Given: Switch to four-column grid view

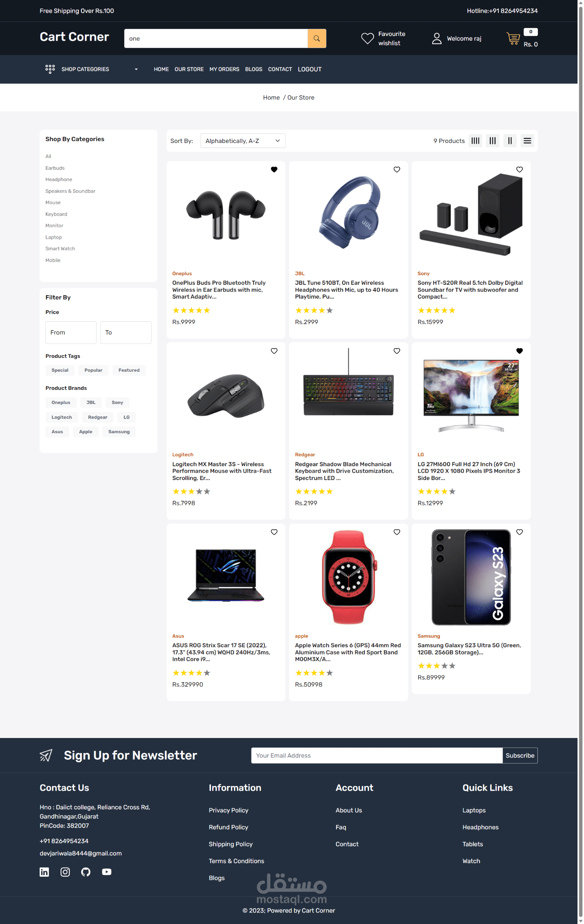Looking at the screenshot, I should pos(476,141).
